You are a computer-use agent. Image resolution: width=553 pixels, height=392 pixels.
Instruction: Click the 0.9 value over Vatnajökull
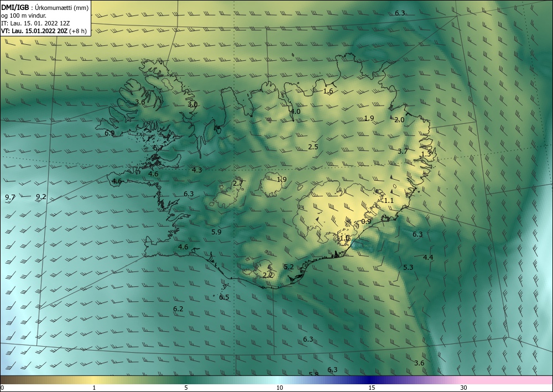[367, 221]
